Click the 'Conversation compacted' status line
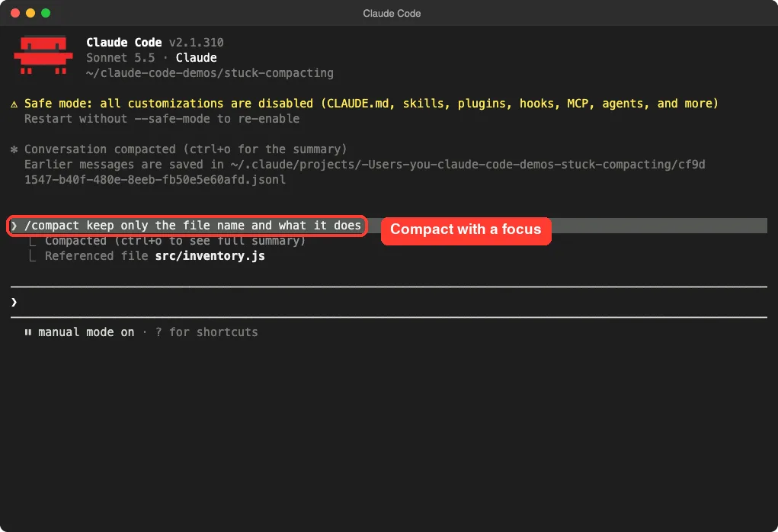The width and height of the screenshot is (778, 532). 186,149
